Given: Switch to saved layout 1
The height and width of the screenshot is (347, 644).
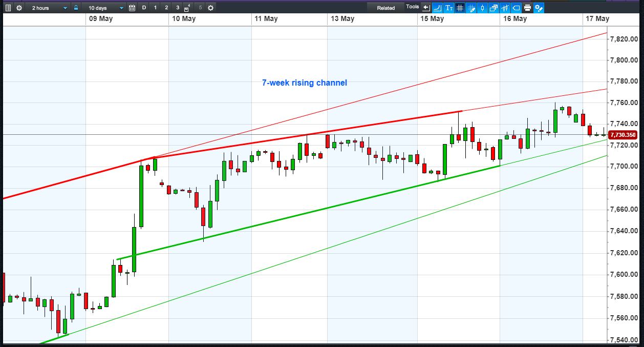Looking at the screenshot, I should pyautogui.click(x=155, y=8).
